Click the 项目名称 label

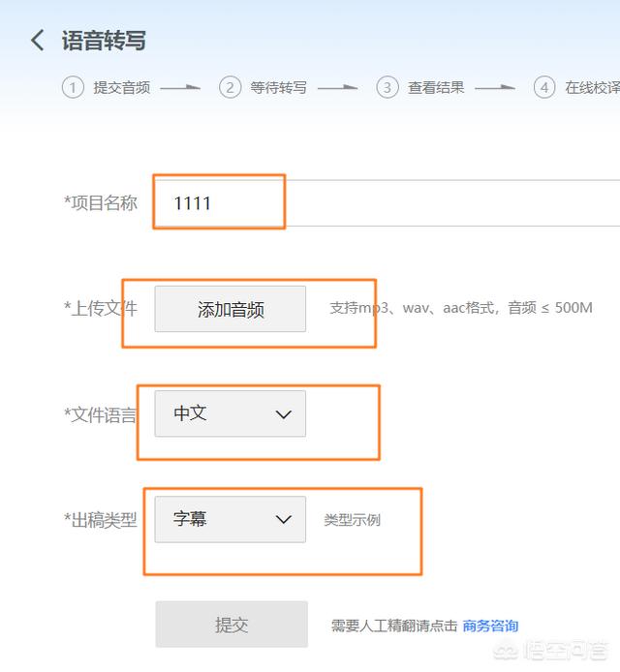(x=101, y=202)
